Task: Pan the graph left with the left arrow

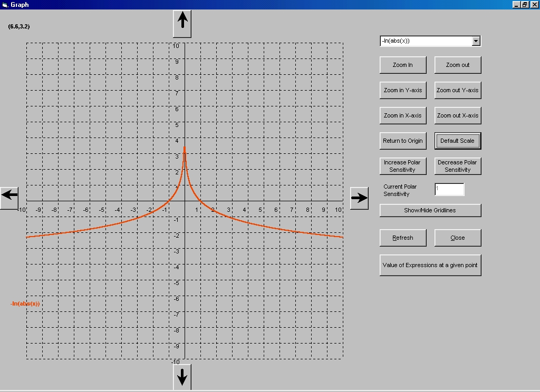Action: [9, 198]
